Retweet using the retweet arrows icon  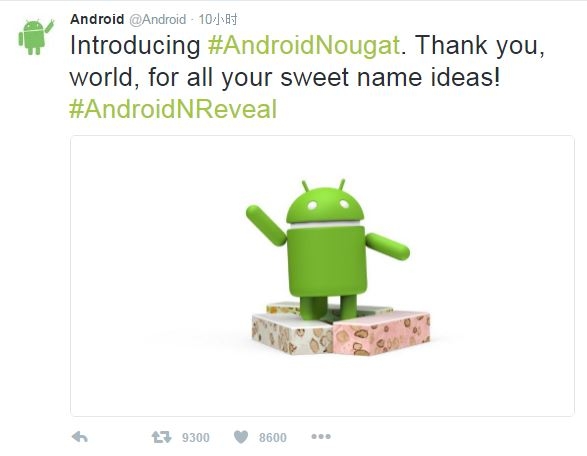click(161, 437)
